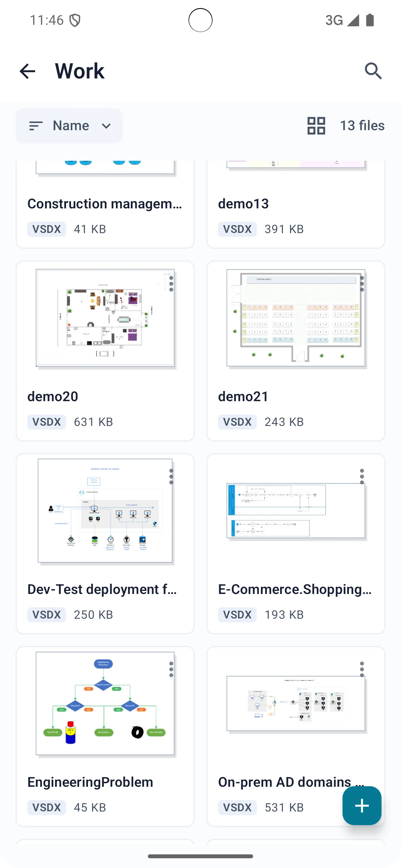401x868 pixels.
Task: Tap the 250 KB size label
Action: coord(93,615)
